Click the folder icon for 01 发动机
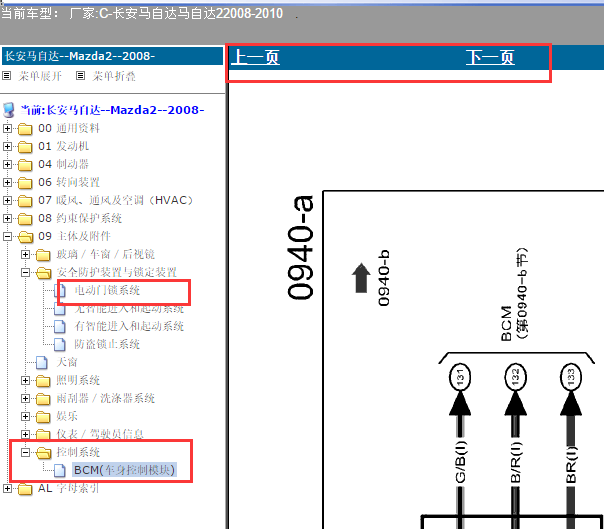 [x=25, y=147]
